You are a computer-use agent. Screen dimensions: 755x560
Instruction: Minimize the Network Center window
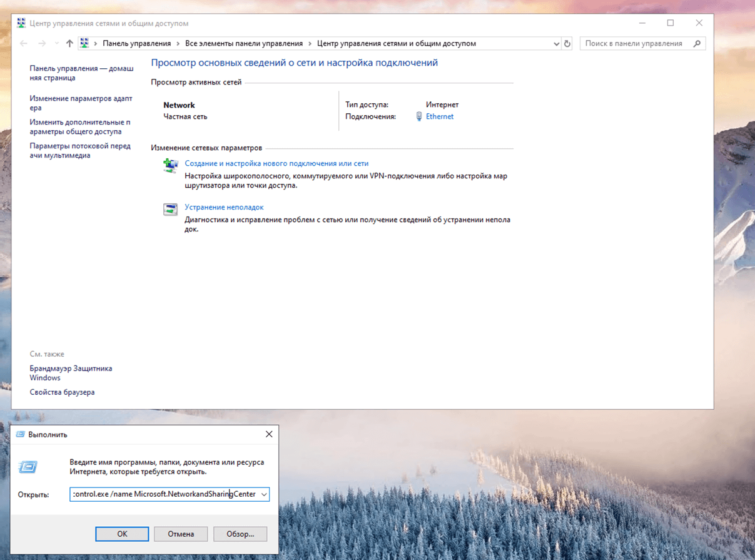tap(642, 23)
